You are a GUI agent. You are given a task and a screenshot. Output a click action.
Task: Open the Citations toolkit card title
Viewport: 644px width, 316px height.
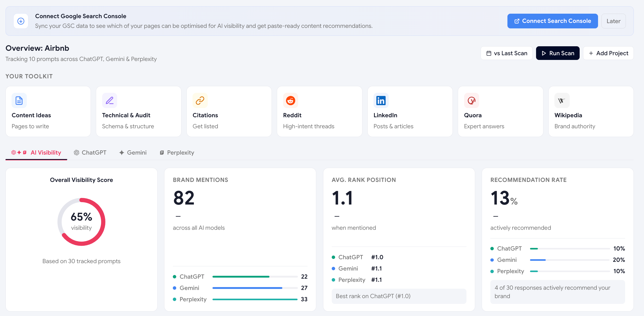205,115
